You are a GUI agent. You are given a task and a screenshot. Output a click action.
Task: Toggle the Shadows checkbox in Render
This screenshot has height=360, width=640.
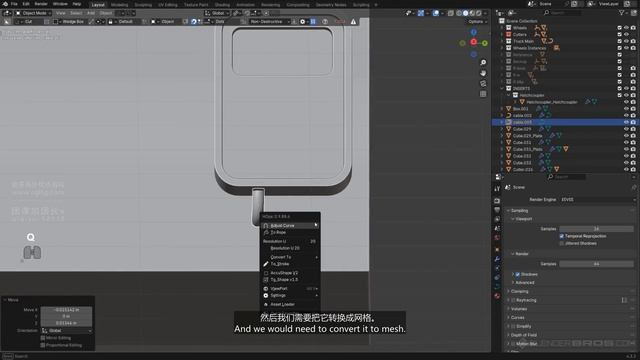tap(518, 274)
